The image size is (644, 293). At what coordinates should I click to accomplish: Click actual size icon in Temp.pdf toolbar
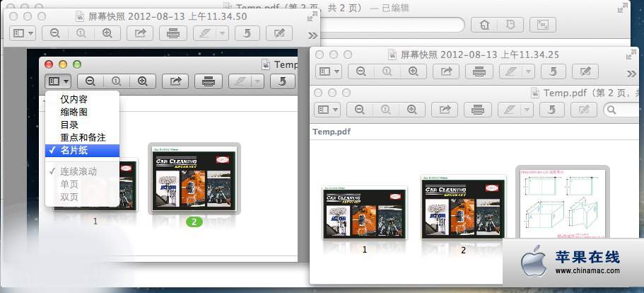(386, 110)
